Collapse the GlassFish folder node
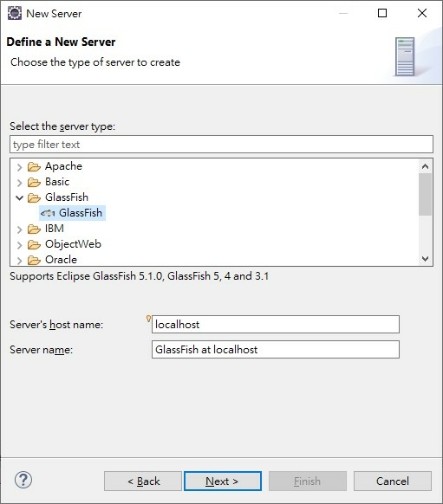The width and height of the screenshot is (443, 504). tap(20, 197)
